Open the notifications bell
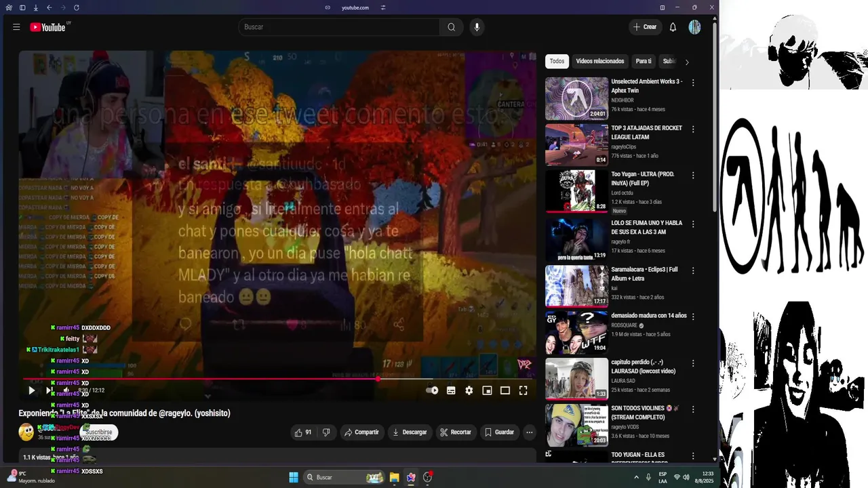This screenshot has height=488, width=868. [x=673, y=27]
